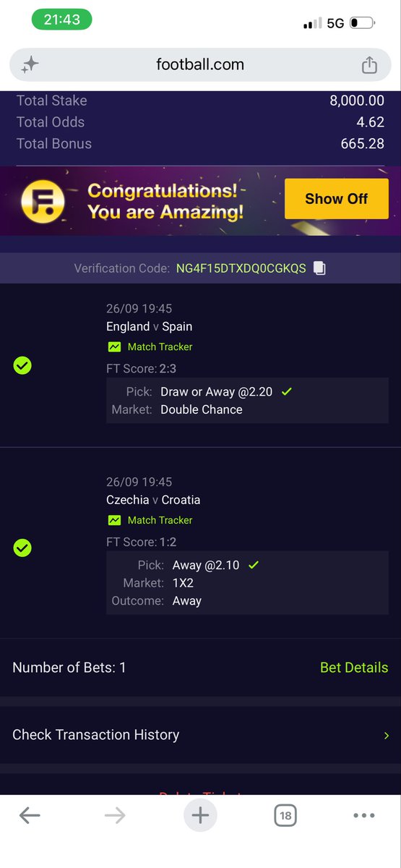Image resolution: width=401 pixels, height=868 pixels.
Task: Tap the share icon in address bar
Action: (369, 65)
